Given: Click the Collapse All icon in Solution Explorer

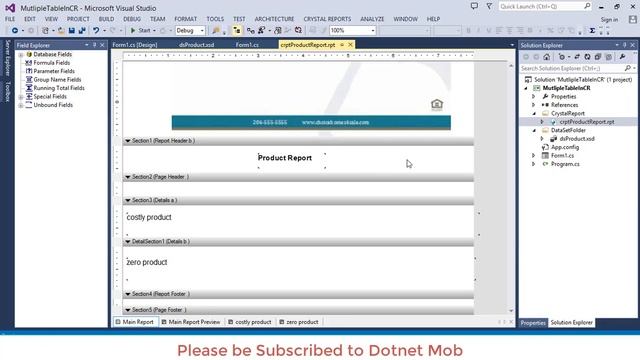Looking at the screenshot, I should tap(598, 57).
